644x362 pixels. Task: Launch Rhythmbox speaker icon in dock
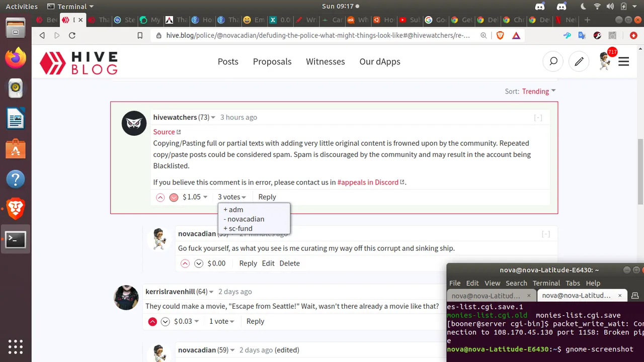coord(16,89)
